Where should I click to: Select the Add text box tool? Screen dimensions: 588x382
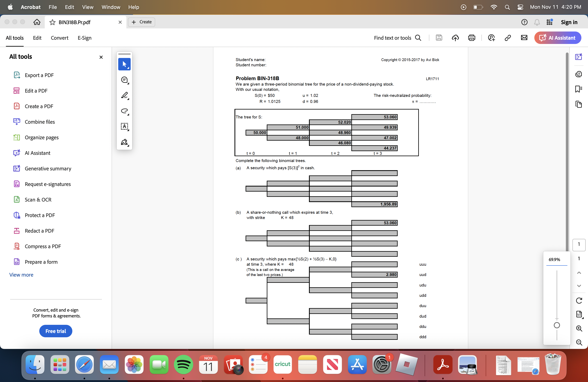124,127
